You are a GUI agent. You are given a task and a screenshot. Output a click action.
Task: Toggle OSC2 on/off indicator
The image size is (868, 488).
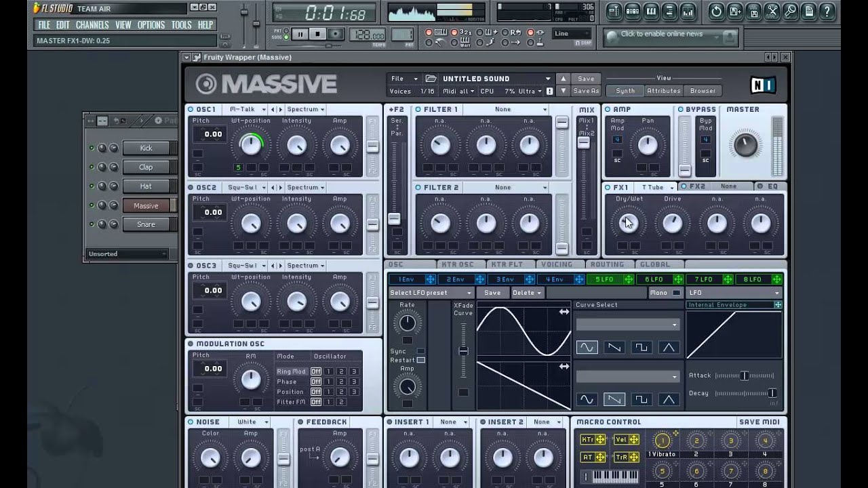pos(191,187)
